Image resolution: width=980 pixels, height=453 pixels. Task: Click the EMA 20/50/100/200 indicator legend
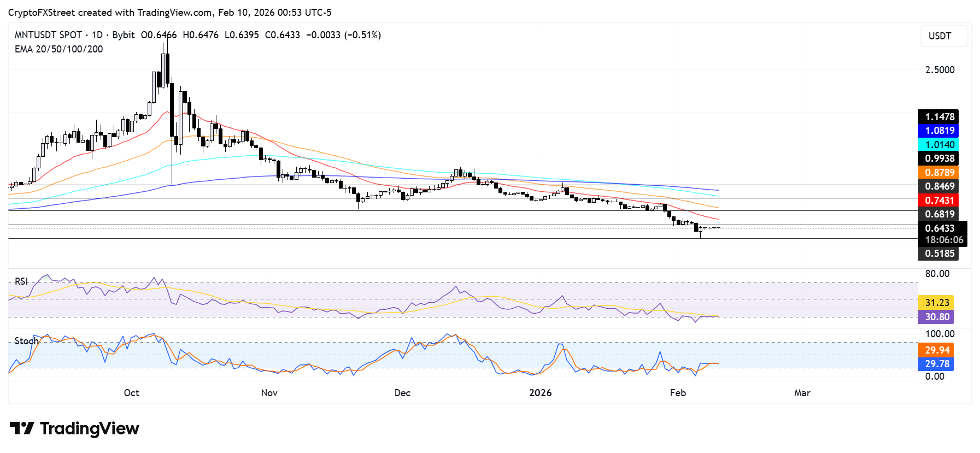(x=58, y=49)
